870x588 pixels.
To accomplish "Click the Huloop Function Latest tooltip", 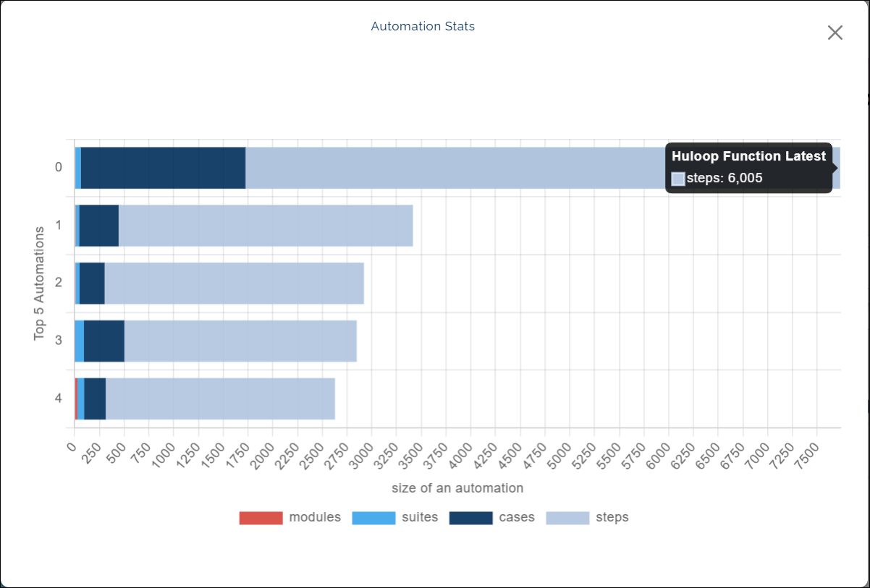I will (748, 168).
